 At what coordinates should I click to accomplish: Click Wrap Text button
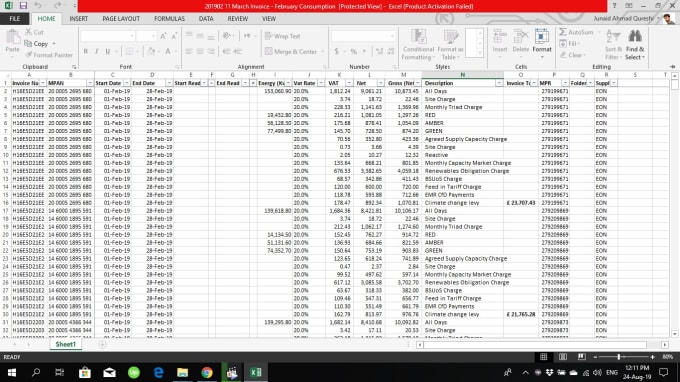click(x=282, y=36)
